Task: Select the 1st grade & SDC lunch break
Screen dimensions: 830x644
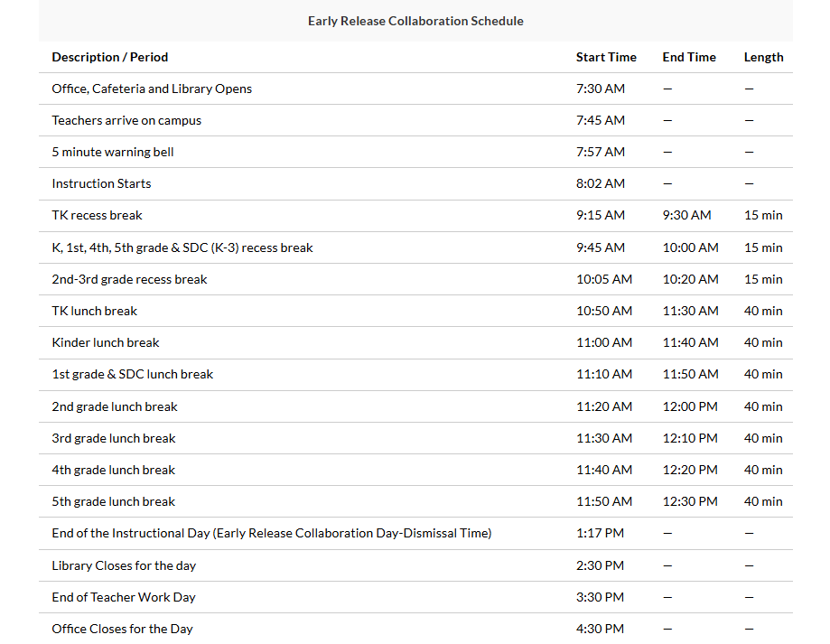Action: click(x=133, y=374)
